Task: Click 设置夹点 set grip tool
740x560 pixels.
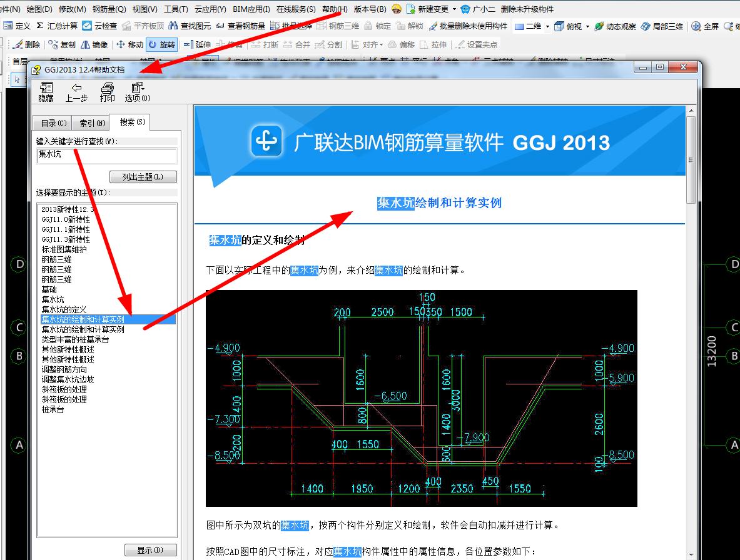Action: 476,44
